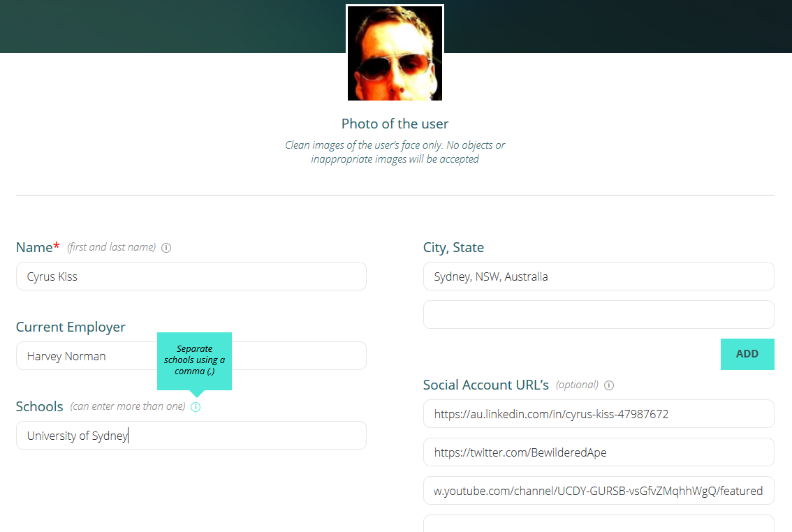Click the info icon next to Name

(x=166, y=248)
